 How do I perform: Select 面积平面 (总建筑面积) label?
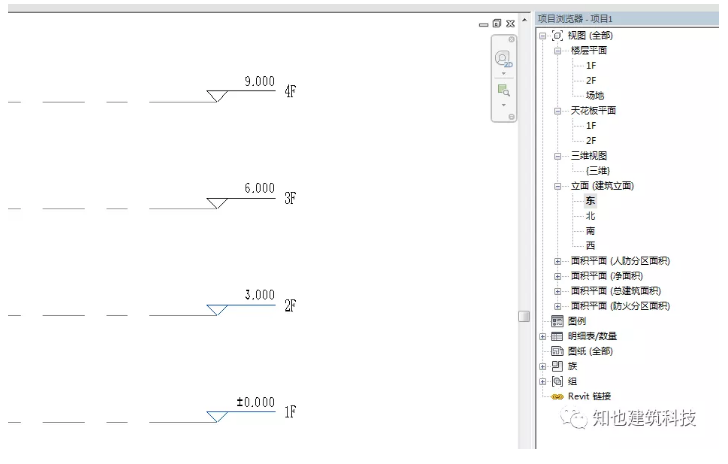tap(616, 291)
